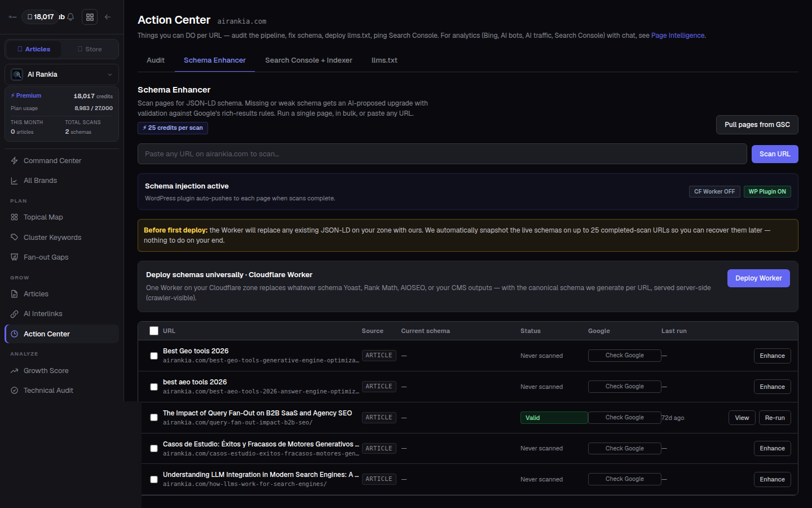Switch to Search Console + Indexer tab
This screenshot has width=812, height=508.
[308, 60]
